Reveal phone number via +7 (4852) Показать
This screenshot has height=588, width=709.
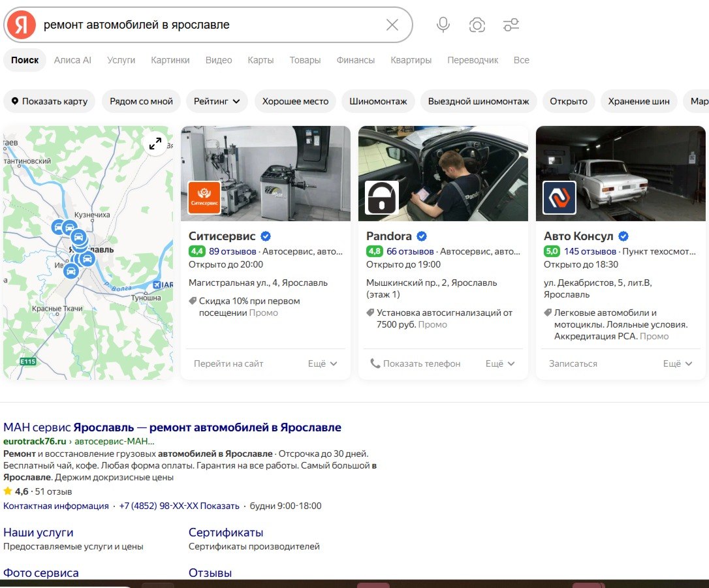(x=179, y=506)
